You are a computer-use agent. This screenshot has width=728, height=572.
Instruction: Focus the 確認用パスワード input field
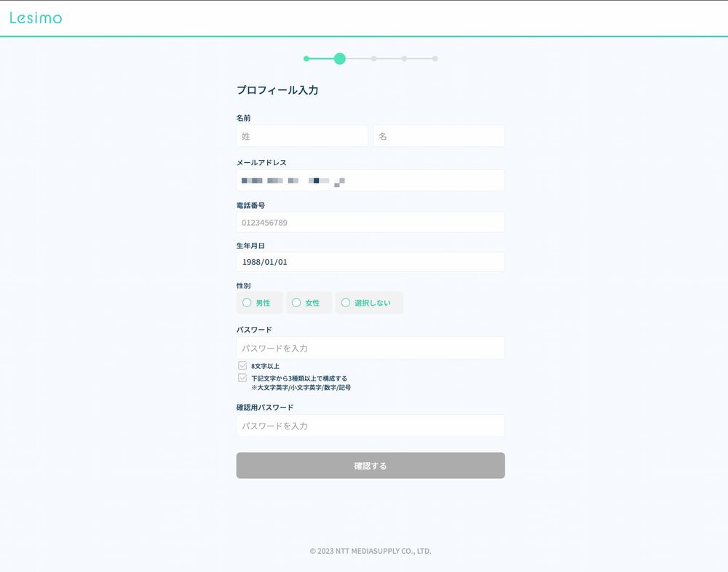pos(370,426)
